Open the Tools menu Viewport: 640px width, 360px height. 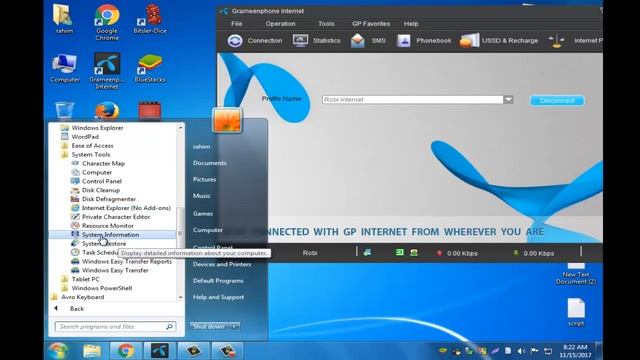[x=326, y=24]
